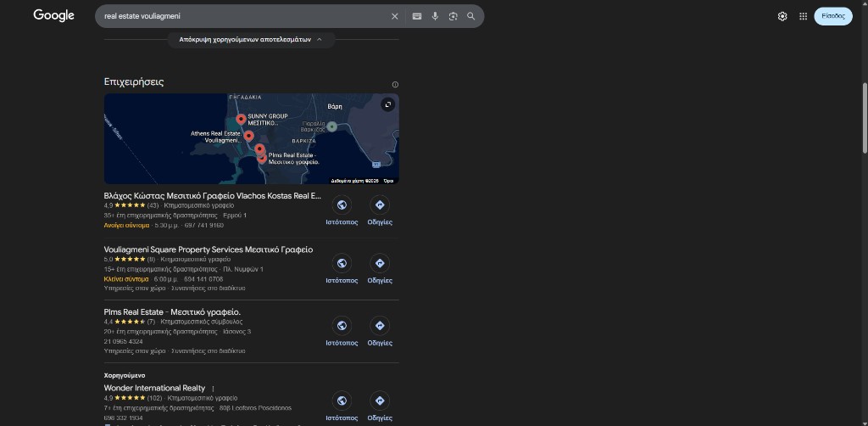Open the Plms Real Estate listing

[x=172, y=312]
